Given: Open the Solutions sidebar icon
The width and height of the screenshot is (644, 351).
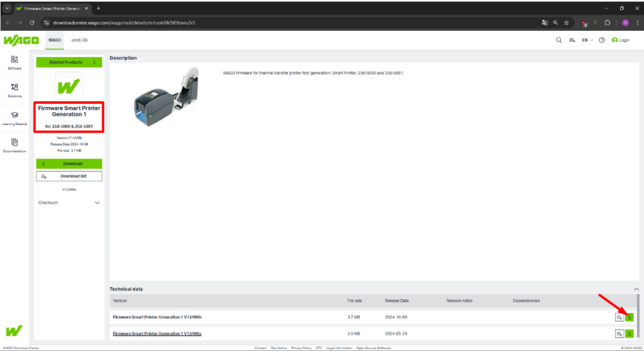Looking at the screenshot, I should (14, 89).
